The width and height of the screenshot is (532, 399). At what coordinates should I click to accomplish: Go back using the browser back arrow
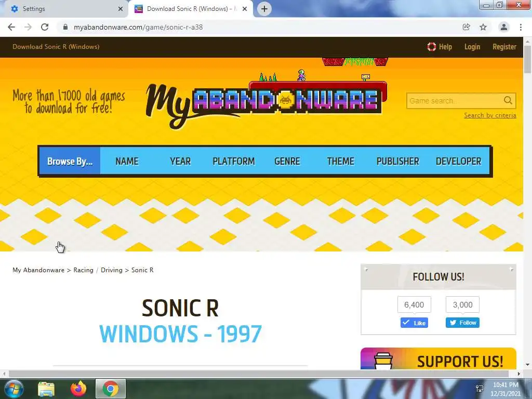click(x=11, y=27)
